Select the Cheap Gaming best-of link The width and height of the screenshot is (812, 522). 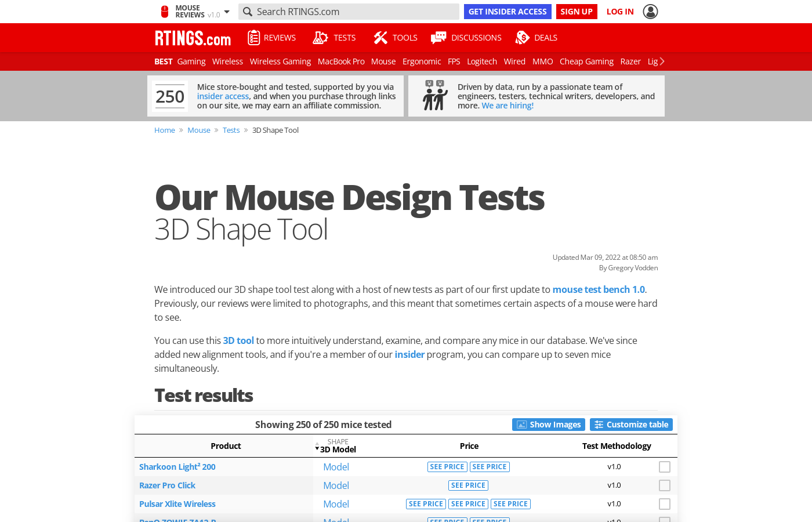[586, 61]
